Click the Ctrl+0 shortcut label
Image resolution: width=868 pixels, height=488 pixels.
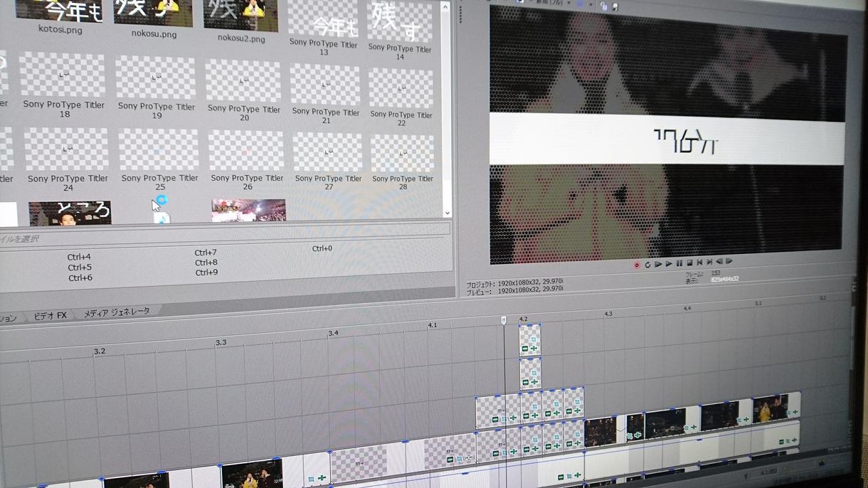(322, 249)
